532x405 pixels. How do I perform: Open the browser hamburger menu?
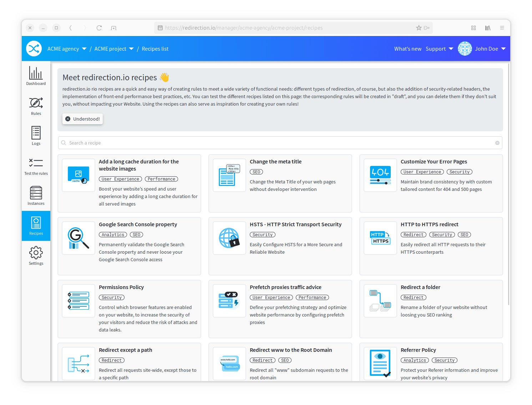click(502, 28)
